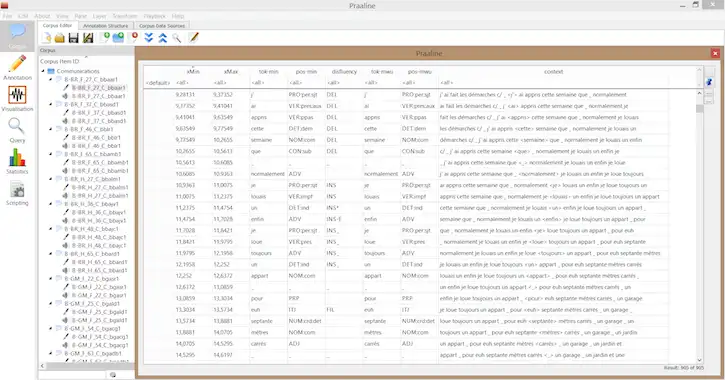Click the remove item icon with red mark
725x380 pixels.
134,37
